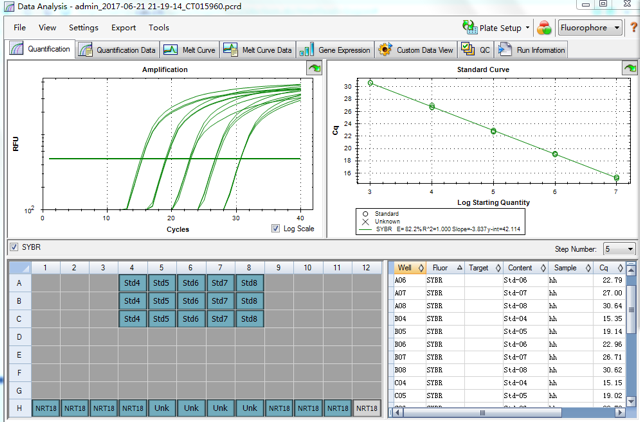The width and height of the screenshot is (640, 422).
Task: Select the B04 row in results table
Action: [x=508, y=319]
